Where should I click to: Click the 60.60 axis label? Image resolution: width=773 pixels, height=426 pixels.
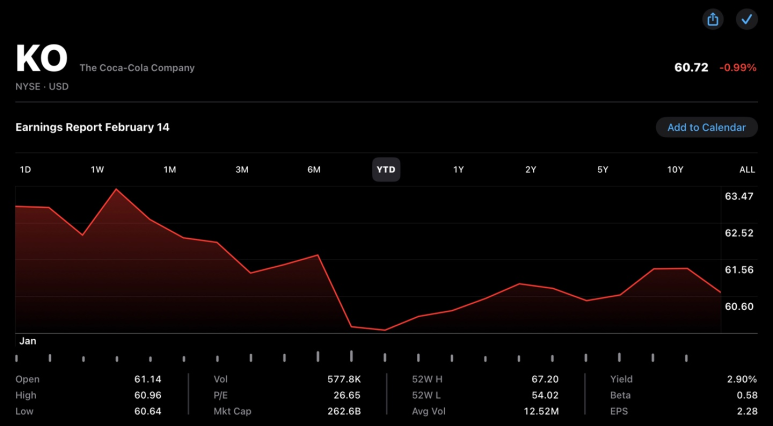739,307
